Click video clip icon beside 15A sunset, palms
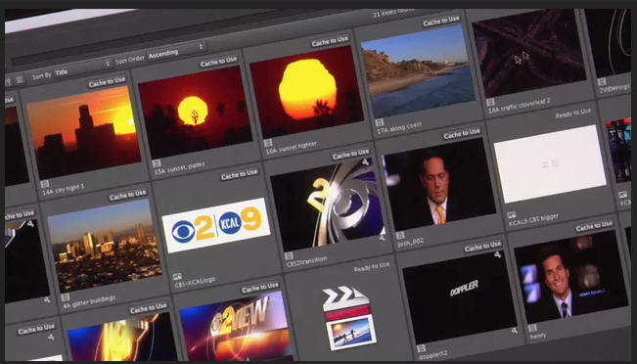This screenshot has width=637, height=364. 157,163
